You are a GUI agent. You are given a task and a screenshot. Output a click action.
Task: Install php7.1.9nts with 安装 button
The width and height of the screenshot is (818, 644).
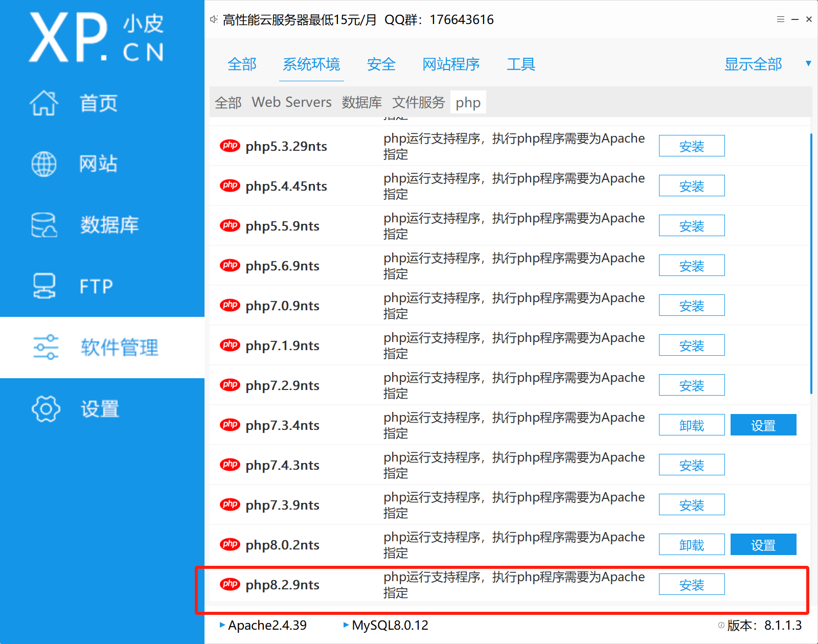pos(692,345)
